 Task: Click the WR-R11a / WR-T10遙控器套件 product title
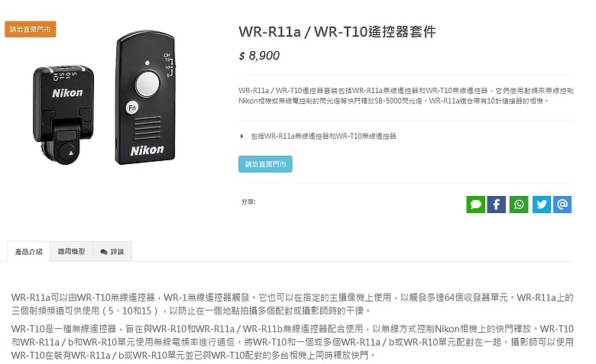coord(337,31)
